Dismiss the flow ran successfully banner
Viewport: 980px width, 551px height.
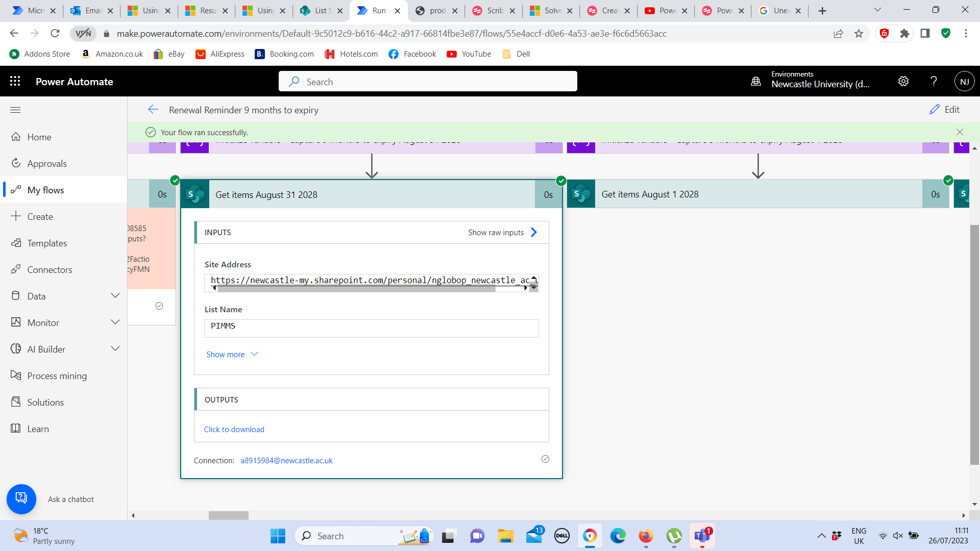coord(960,132)
